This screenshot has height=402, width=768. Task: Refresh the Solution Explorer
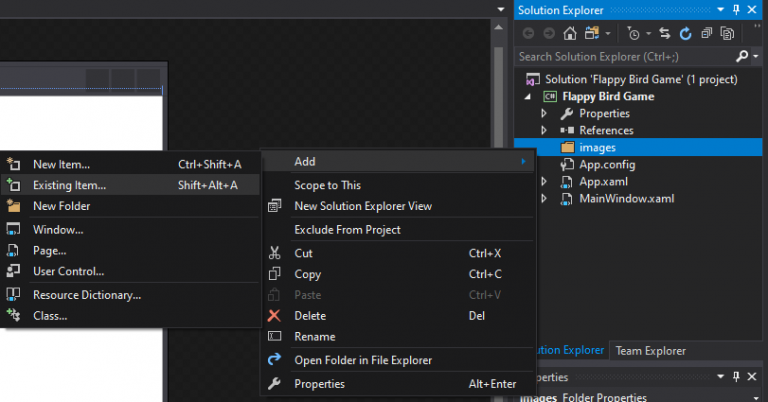[685, 33]
